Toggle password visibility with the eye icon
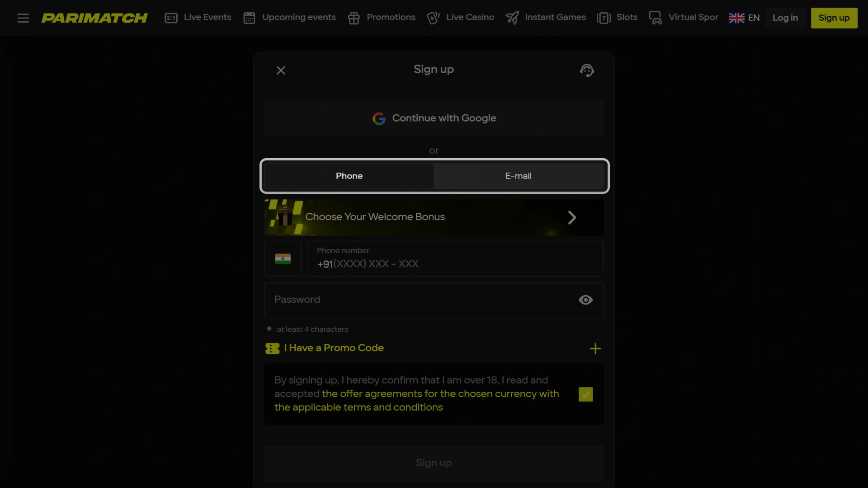Screen dimensions: 868x488 (x=585, y=300)
